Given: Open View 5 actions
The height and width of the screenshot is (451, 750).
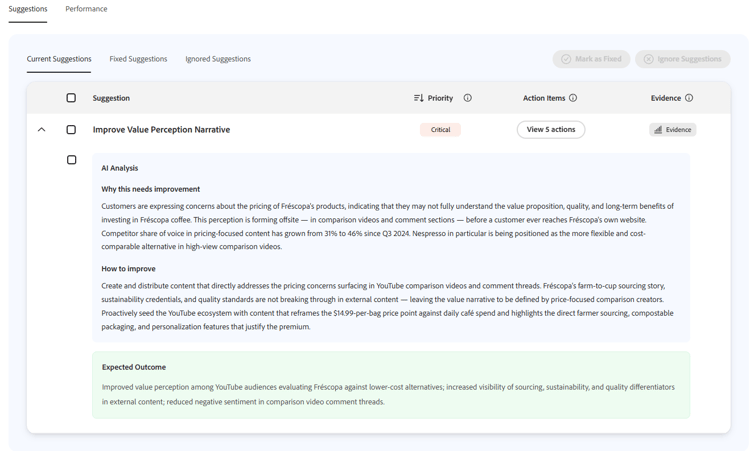Looking at the screenshot, I should pos(551,130).
